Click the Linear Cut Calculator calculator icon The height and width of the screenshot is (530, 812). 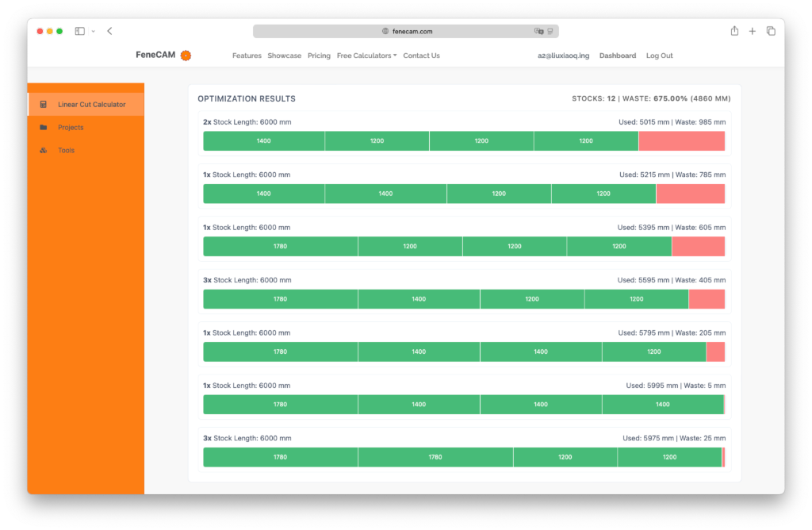(x=44, y=105)
